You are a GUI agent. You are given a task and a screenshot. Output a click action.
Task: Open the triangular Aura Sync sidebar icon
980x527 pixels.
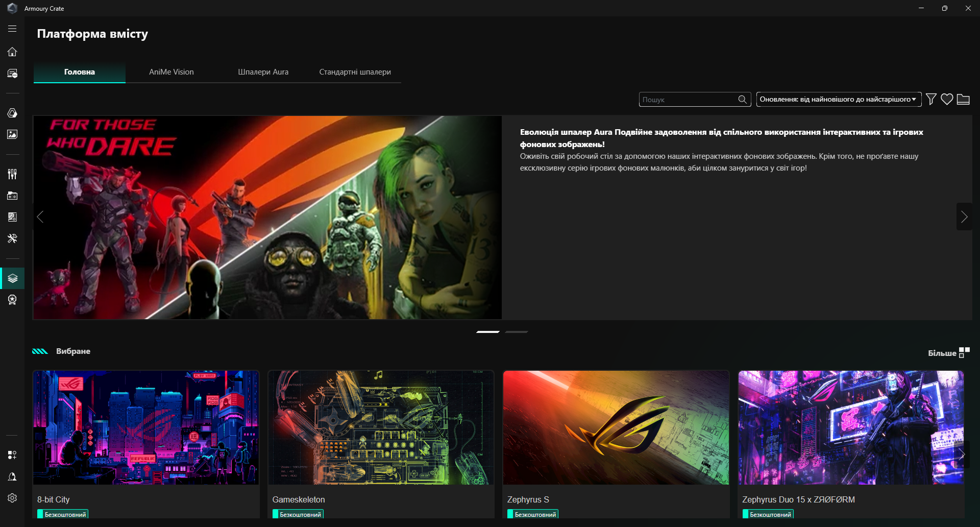point(12,113)
